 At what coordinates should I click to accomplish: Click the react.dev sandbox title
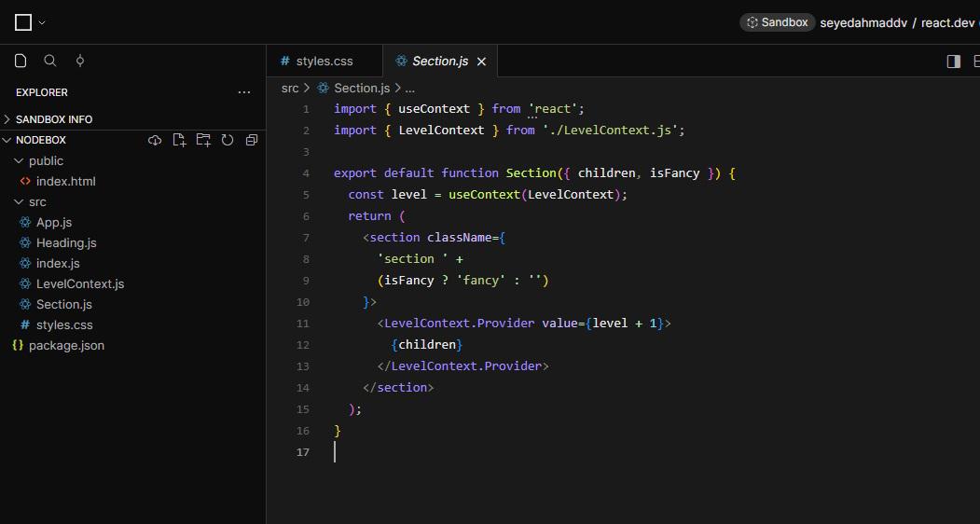coord(947,23)
